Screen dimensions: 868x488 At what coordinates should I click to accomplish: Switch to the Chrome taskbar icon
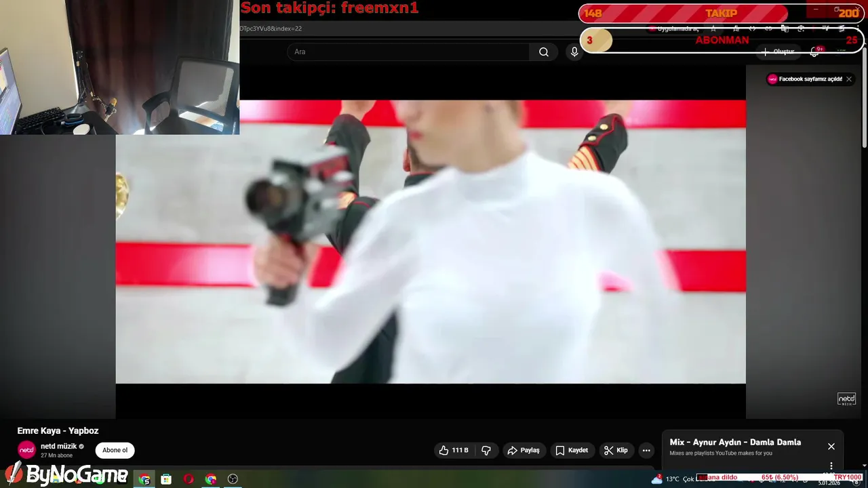coord(211,479)
